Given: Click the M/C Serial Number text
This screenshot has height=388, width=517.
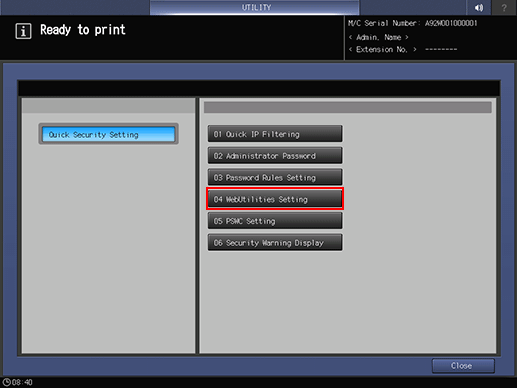Looking at the screenshot, I should tap(413, 23).
